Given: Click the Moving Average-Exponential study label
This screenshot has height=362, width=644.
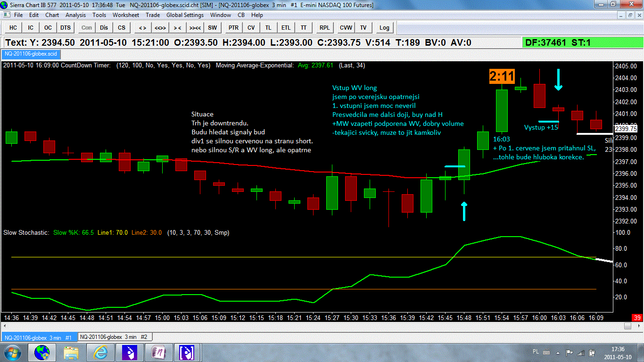Looking at the screenshot, I should pyautogui.click(x=255, y=66).
